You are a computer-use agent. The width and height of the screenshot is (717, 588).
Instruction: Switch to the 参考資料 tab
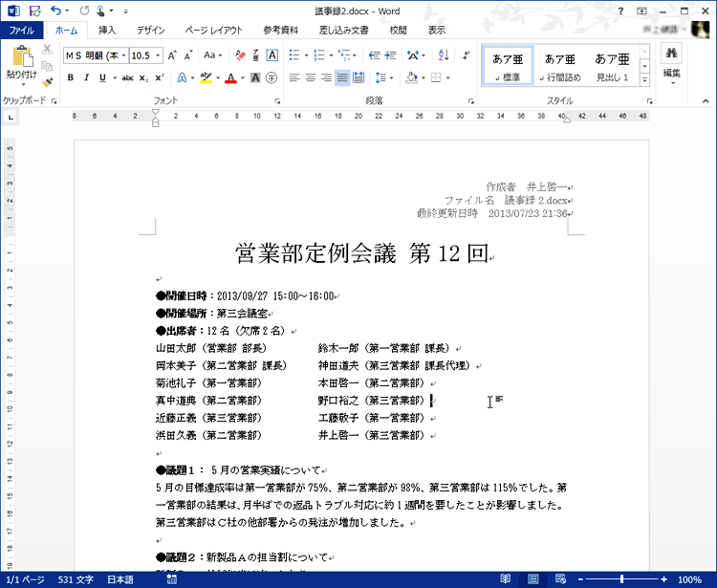[x=281, y=31]
